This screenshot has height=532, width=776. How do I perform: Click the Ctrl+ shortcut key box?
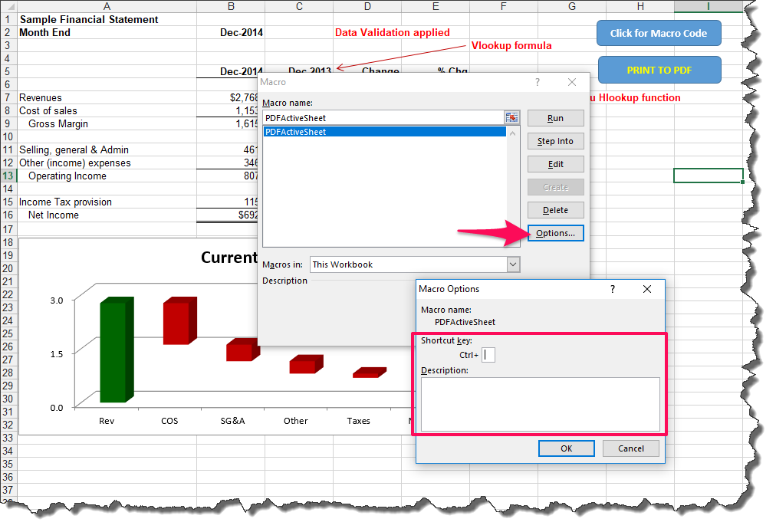[488, 354]
